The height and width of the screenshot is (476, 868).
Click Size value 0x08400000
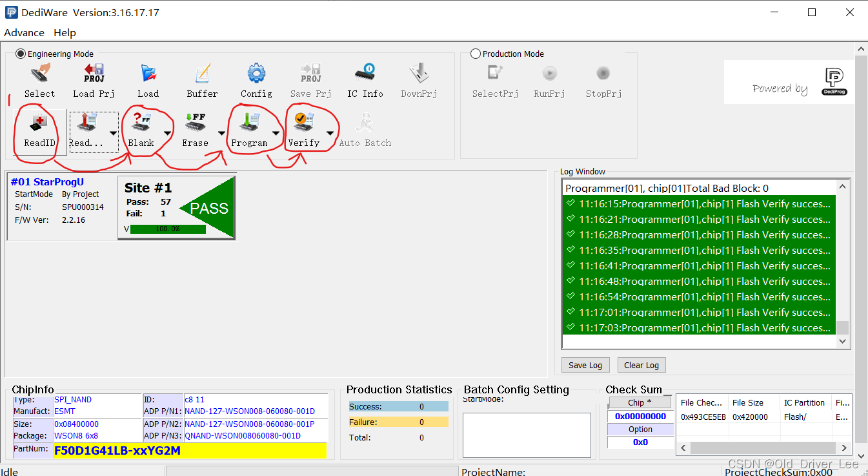[76, 424]
